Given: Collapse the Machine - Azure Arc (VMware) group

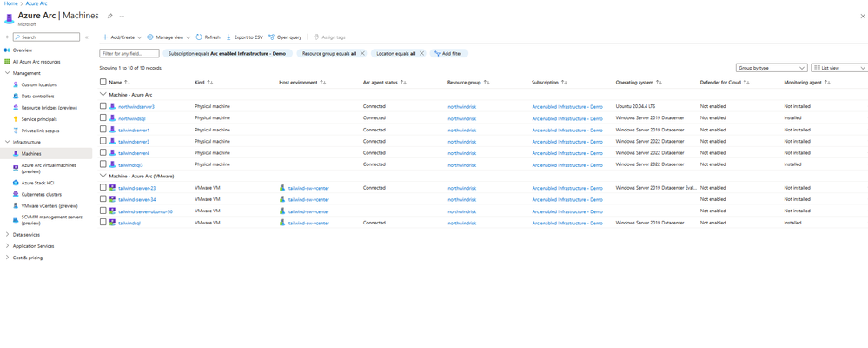Looking at the screenshot, I should 103,176.
